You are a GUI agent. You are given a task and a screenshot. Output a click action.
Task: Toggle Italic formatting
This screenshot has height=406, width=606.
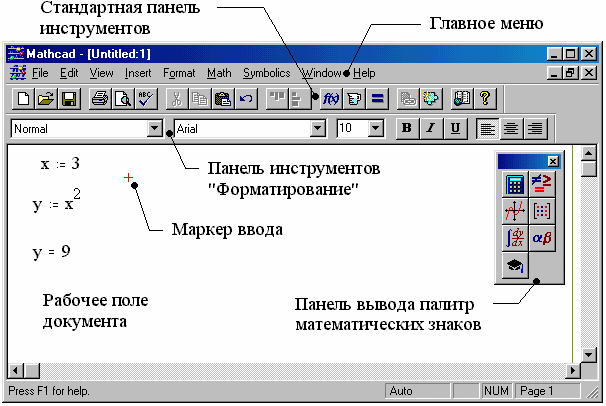(431, 128)
